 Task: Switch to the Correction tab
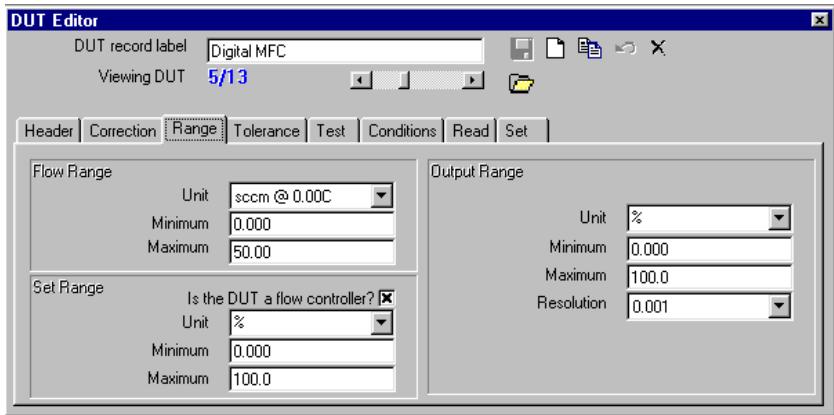tap(123, 131)
